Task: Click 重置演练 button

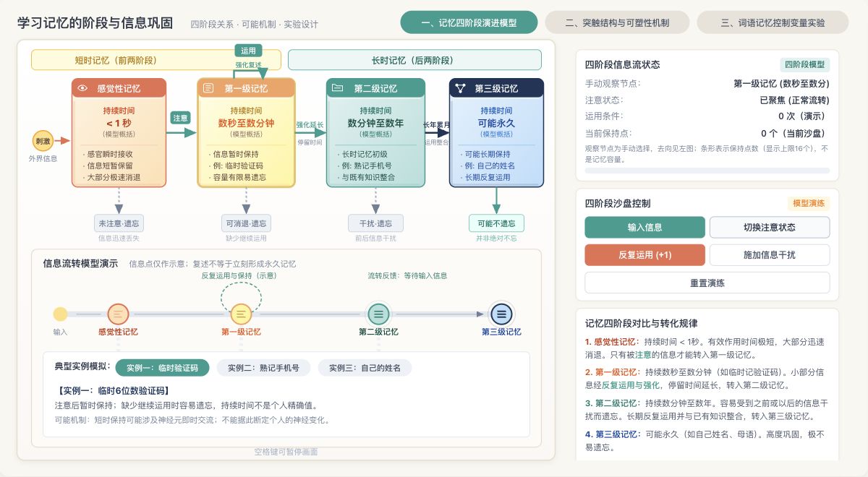Action: (x=707, y=283)
